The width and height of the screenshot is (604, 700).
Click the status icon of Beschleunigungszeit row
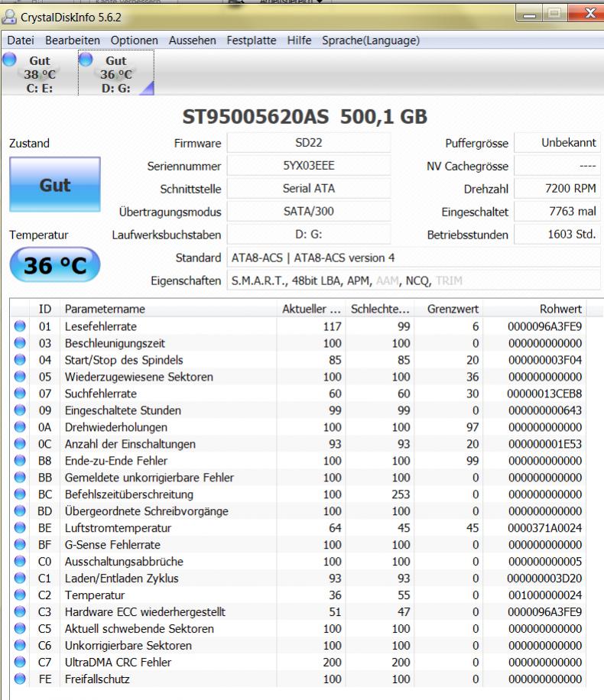click(x=20, y=343)
